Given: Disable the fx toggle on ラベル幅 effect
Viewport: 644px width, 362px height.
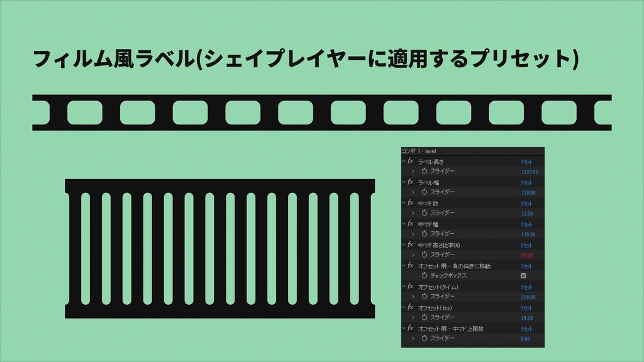Looking at the screenshot, I should (x=409, y=183).
